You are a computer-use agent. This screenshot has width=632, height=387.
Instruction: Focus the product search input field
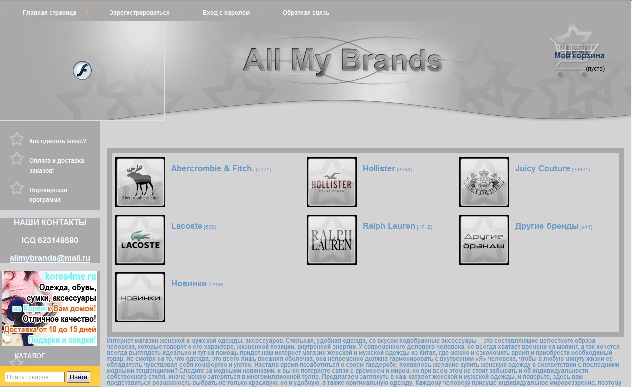34,377
